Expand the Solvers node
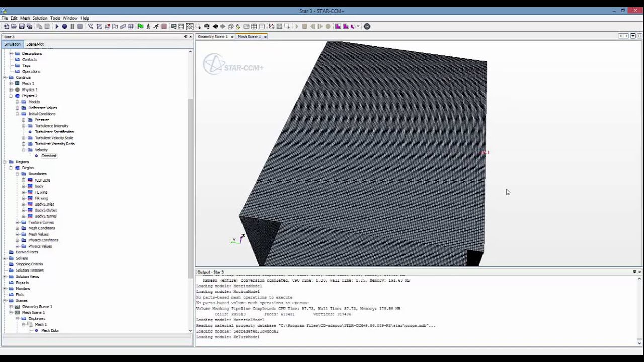 pyautogui.click(x=5, y=258)
